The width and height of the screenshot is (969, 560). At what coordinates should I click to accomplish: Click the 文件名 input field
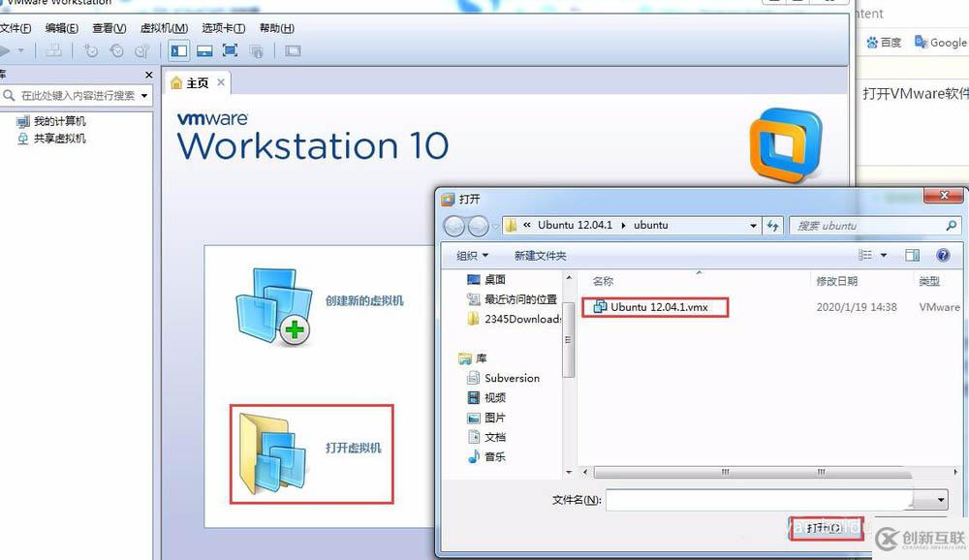760,499
